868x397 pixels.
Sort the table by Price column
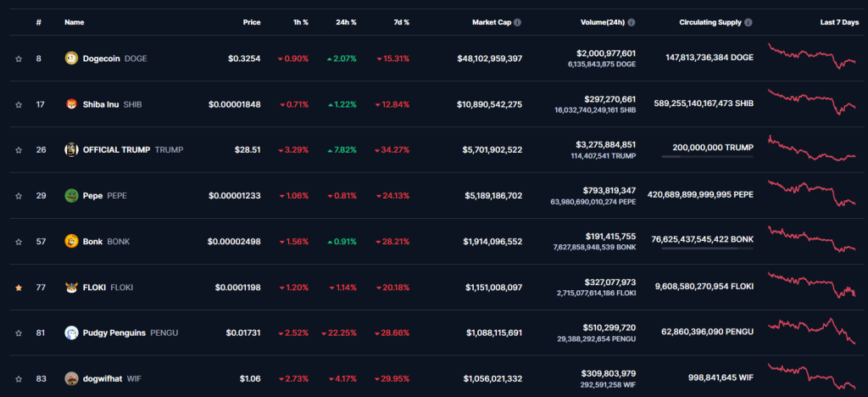(x=251, y=23)
